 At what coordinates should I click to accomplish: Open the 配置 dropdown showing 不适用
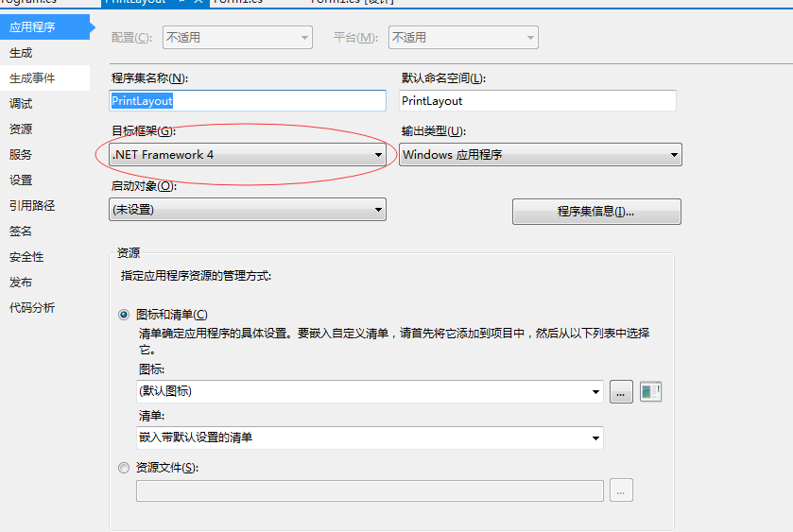pos(237,38)
